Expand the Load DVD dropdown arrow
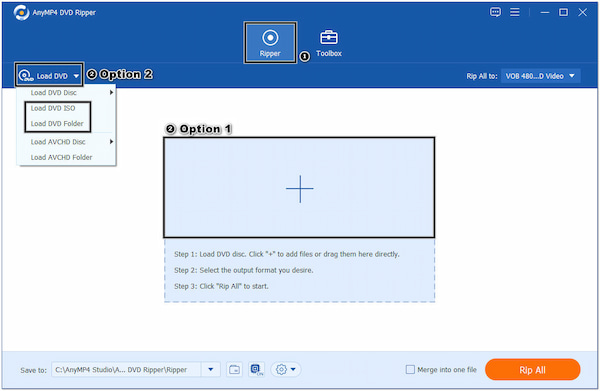The height and width of the screenshot is (391, 600). (x=76, y=76)
